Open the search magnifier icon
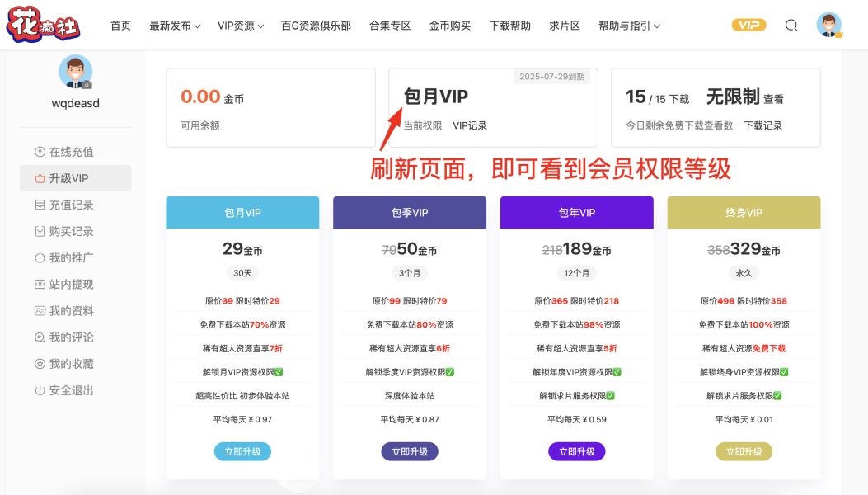 tap(791, 26)
